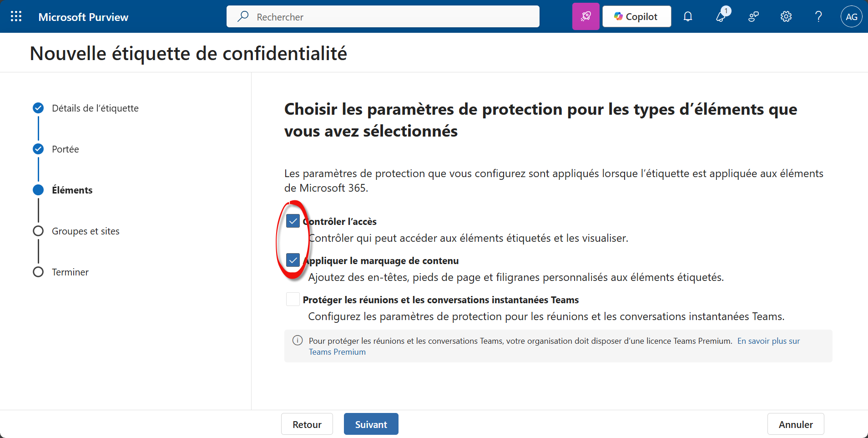Uncheck the Contrôler l'accès checkbox
Screen dimensions: 868x438
tap(293, 221)
